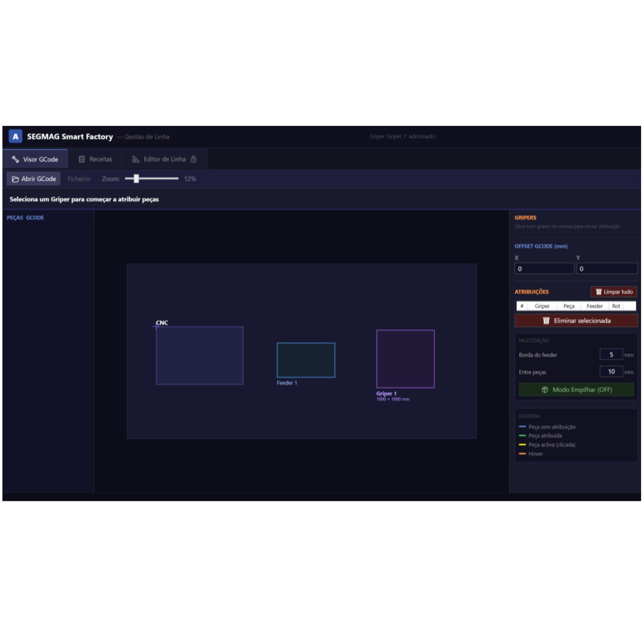Click the 1000 × 1000 mm size label
The image size is (644, 644).
coord(392,399)
